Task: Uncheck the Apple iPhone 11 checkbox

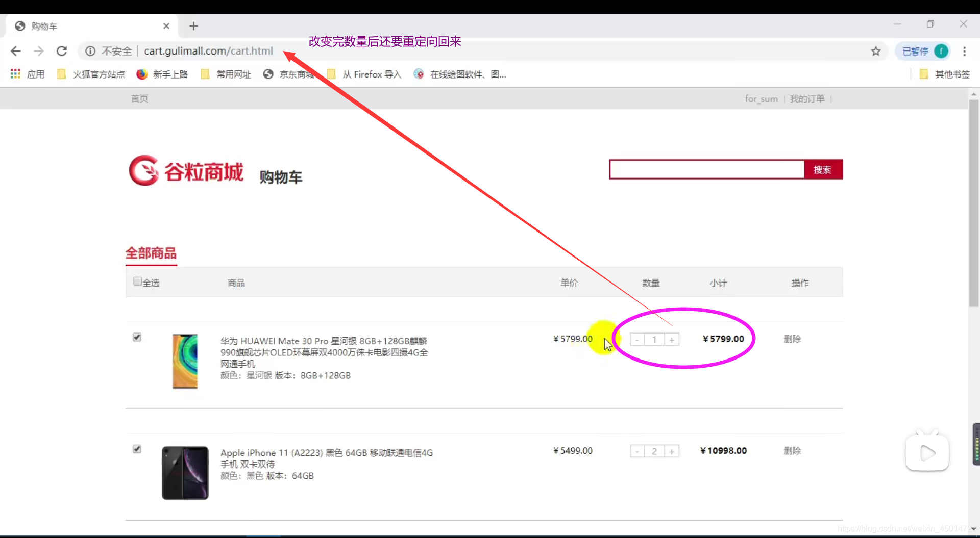Action: 137,449
